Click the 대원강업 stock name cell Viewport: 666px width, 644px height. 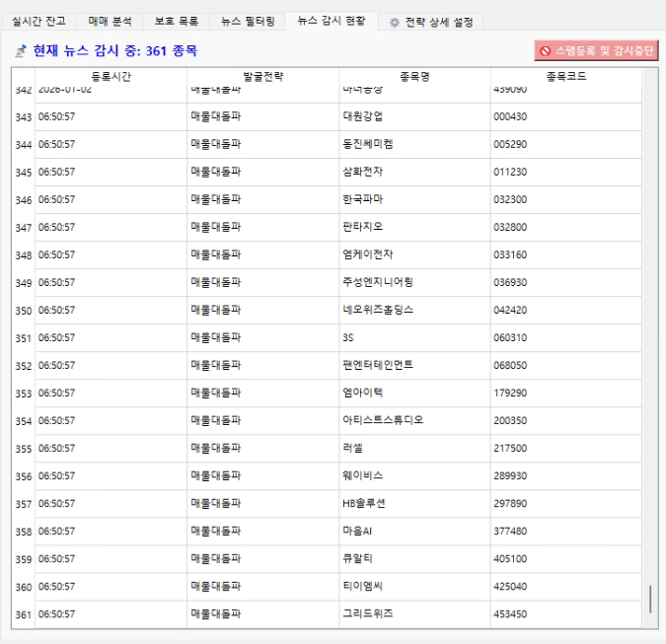tap(414, 116)
